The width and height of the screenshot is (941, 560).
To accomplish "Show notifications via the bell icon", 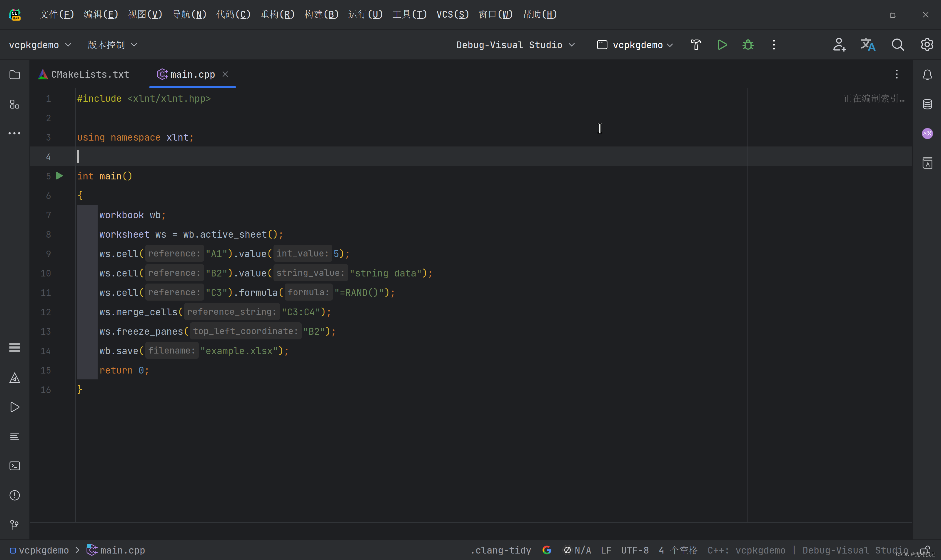I will tap(927, 75).
